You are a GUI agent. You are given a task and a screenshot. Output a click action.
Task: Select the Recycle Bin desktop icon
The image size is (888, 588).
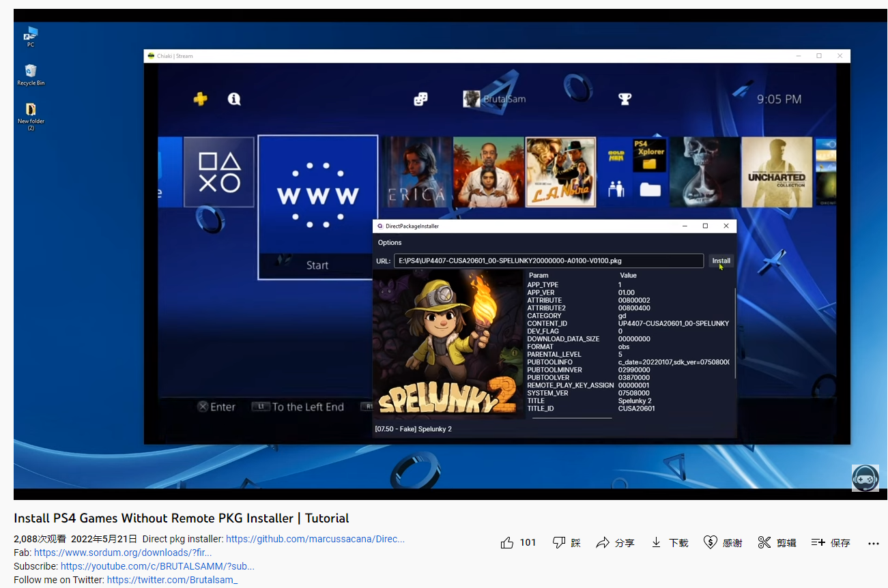coord(31,74)
